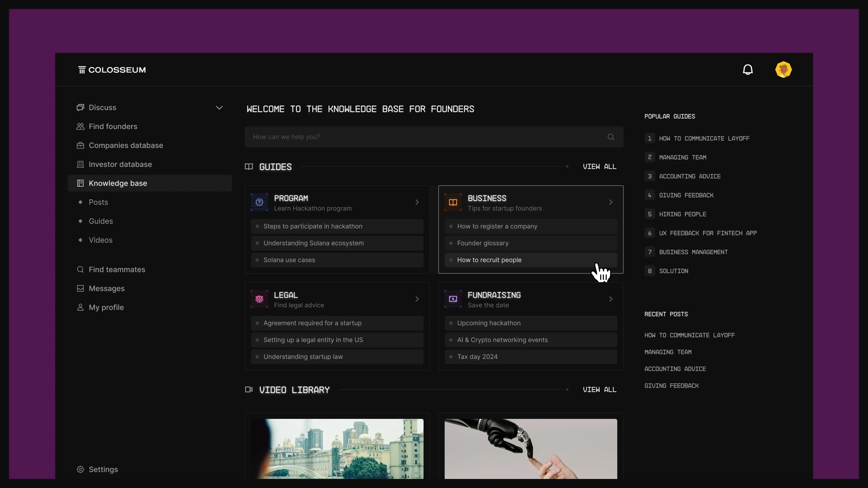Open Solana use cases guide

pos(337,260)
